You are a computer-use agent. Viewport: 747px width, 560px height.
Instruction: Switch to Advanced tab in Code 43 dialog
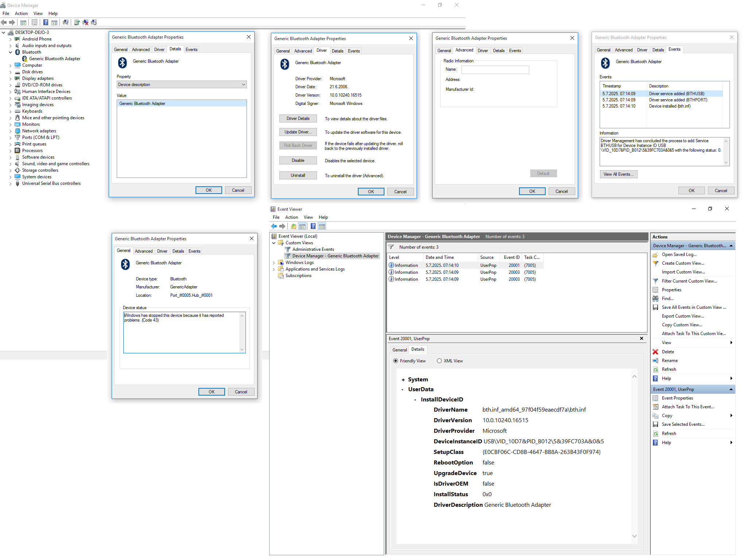(x=144, y=251)
